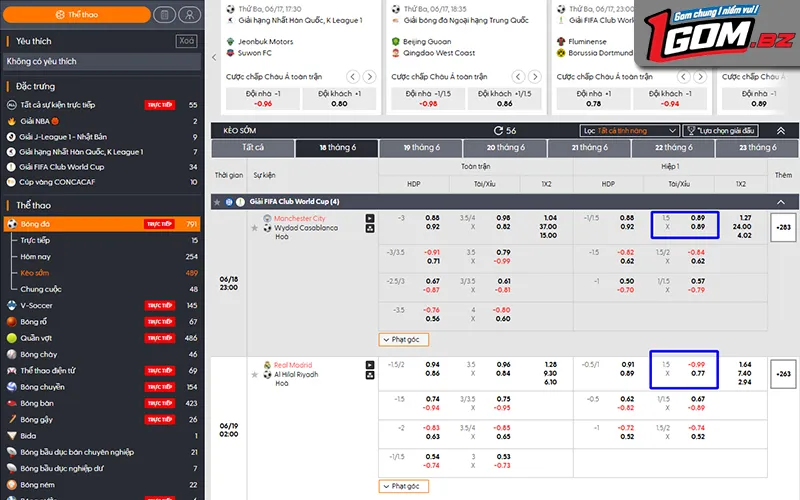Pick 1X2 odds 37.00 for Wydad Casablanca
The width and height of the screenshot is (800, 500).
point(548,227)
